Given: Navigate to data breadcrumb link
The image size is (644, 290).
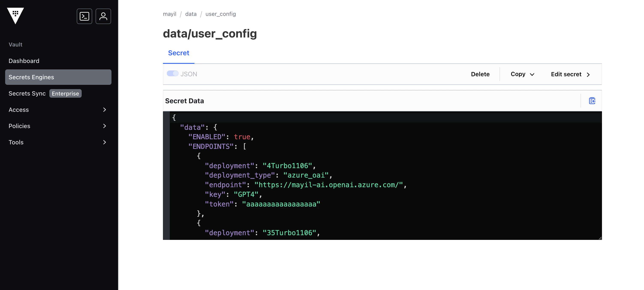Looking at the screenshot, I should pos(191,14).
